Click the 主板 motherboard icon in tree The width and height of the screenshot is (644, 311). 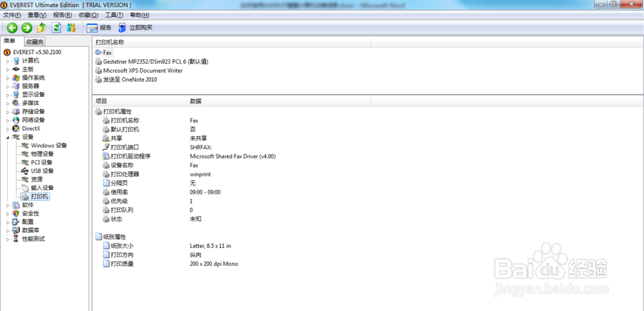pos(15,69)
